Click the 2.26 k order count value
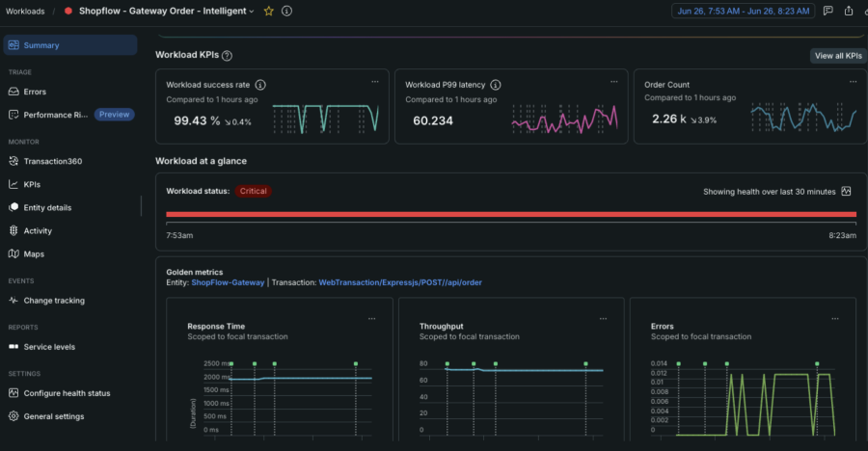The image size is (868, 451). pyautogui.click(x=669, y=119)
